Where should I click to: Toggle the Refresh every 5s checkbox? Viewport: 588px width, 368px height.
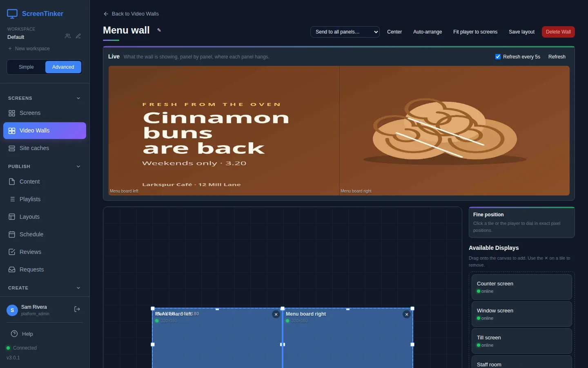click(498, 57)
